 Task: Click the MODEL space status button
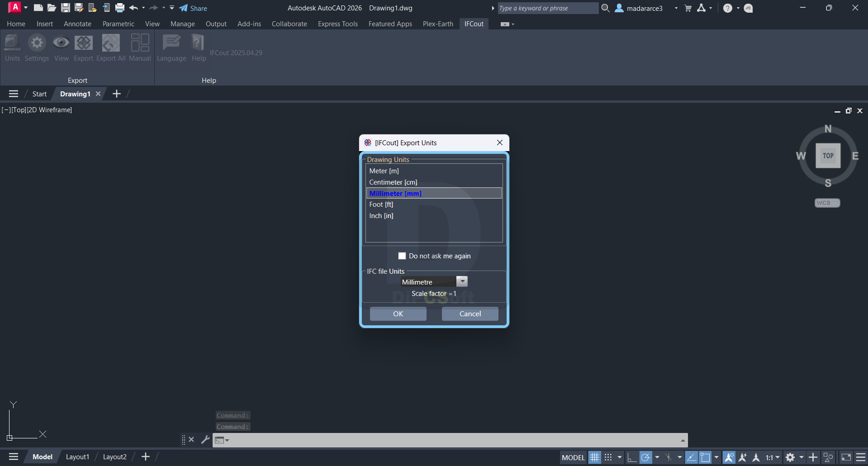573,457
